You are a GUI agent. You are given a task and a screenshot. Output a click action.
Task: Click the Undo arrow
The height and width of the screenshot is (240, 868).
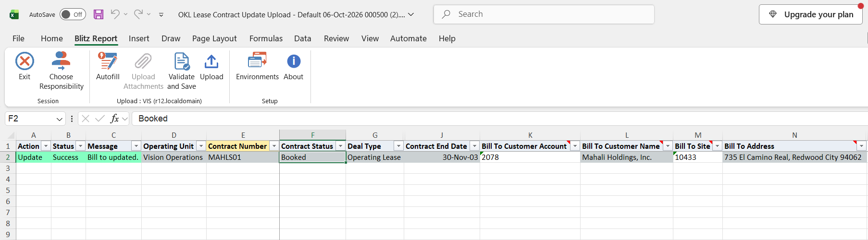(x=115, y=14)
